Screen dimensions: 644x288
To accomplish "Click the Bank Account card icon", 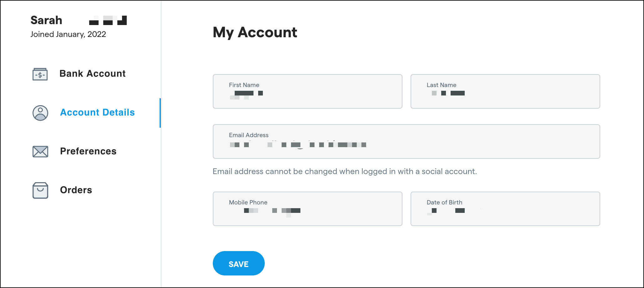I will pos(40,74).
